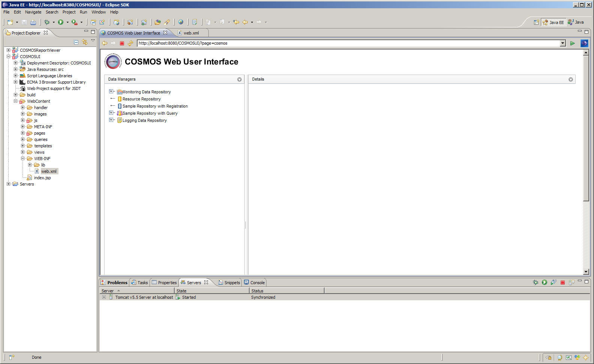Open the URL history dropdown

coord(563,43)
